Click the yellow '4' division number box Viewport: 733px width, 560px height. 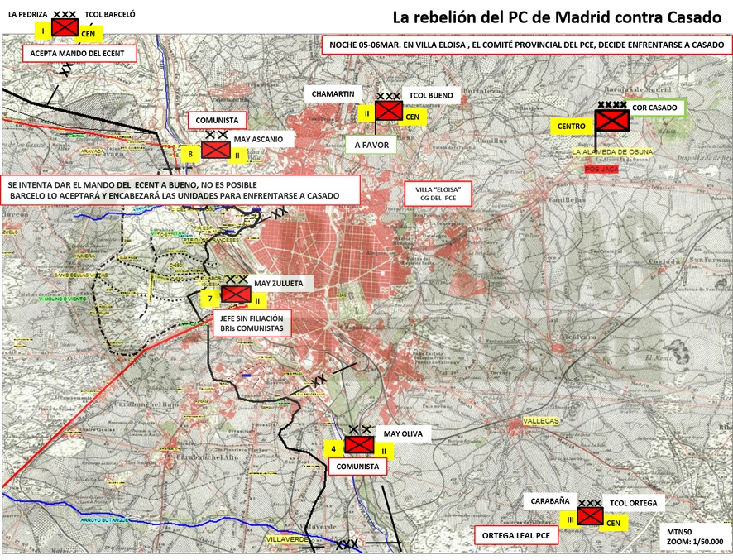click(x=333, y=449)
